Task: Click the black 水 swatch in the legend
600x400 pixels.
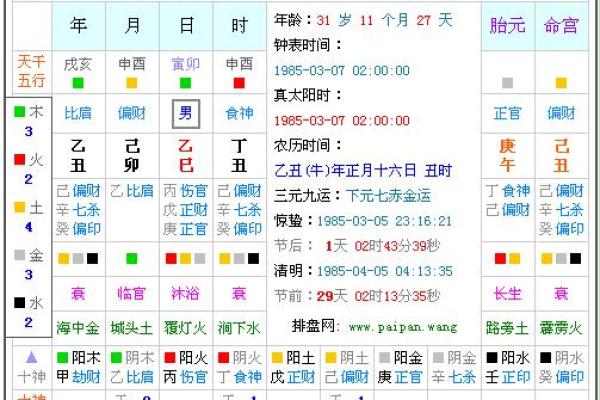Action: [20, 302]
